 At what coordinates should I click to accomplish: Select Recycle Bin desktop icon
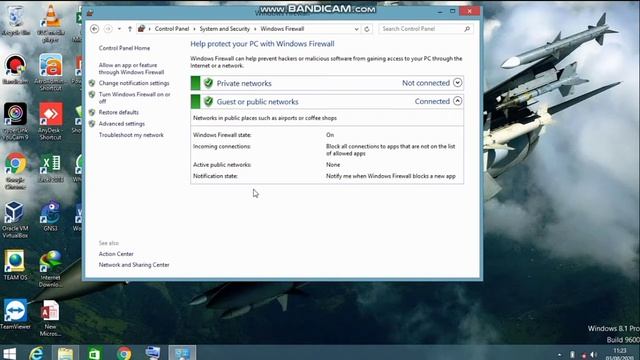(x=16, y=21)
